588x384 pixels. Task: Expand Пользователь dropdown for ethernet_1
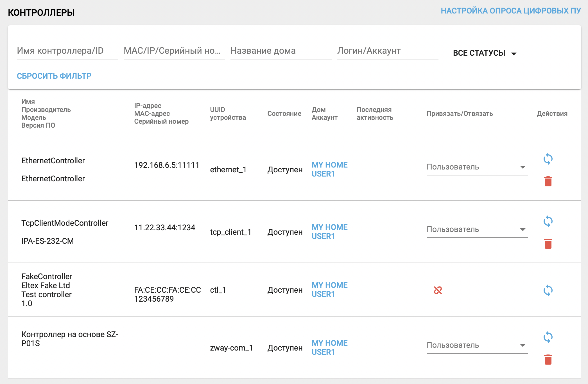click(477, 167)
